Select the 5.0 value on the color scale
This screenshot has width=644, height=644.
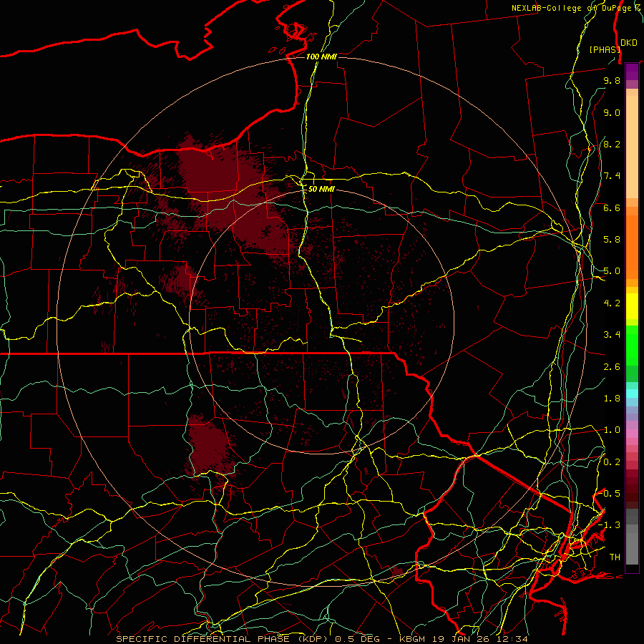(612, 271)
